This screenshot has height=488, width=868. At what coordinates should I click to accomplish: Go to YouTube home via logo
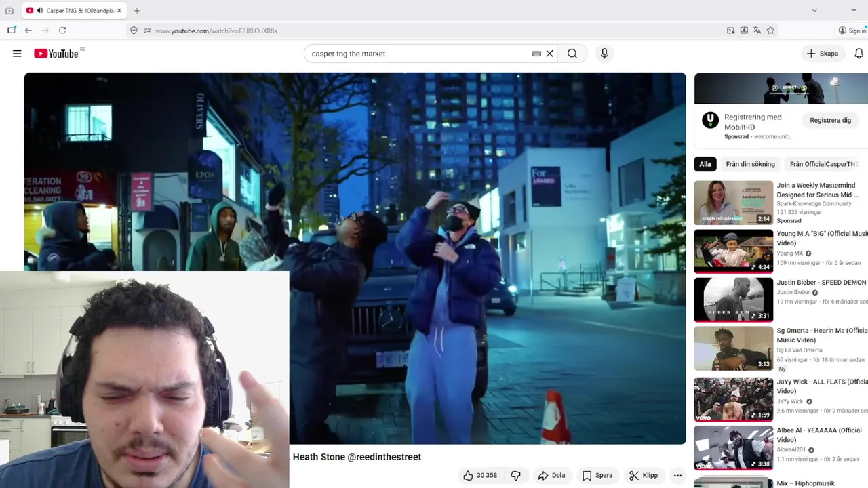click(56, 54)
